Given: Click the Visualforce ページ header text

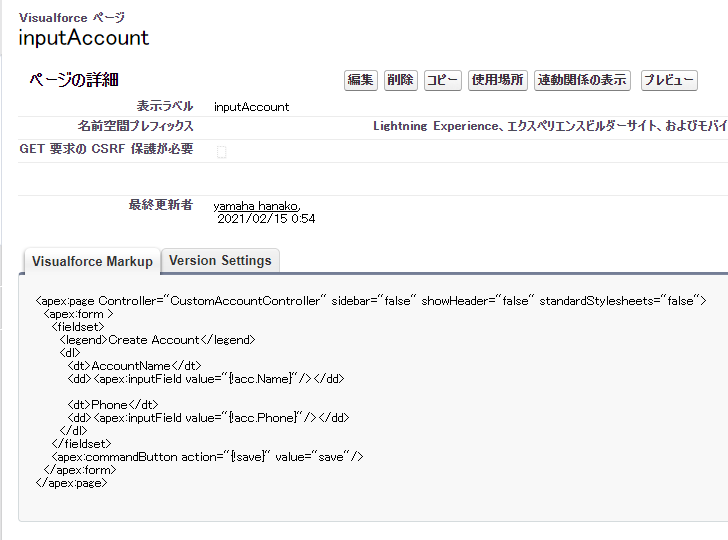Looking at the screenshot, I should (72, 18).
